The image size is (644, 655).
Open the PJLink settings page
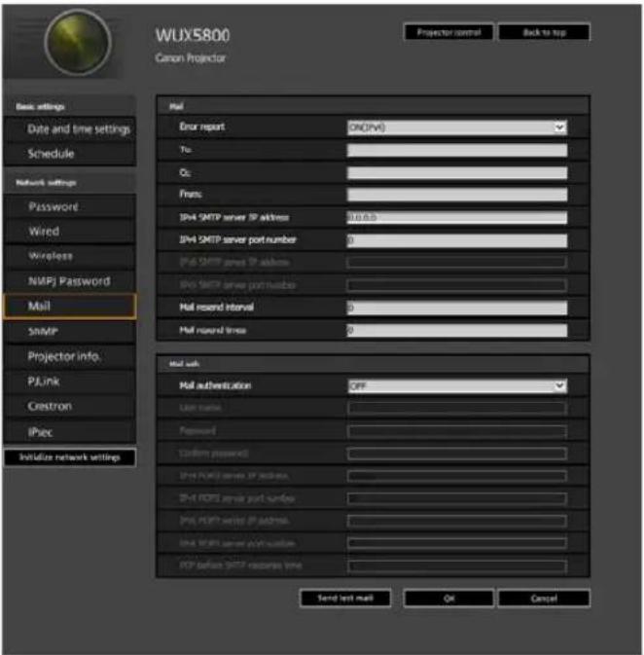(x=69, y=381)
